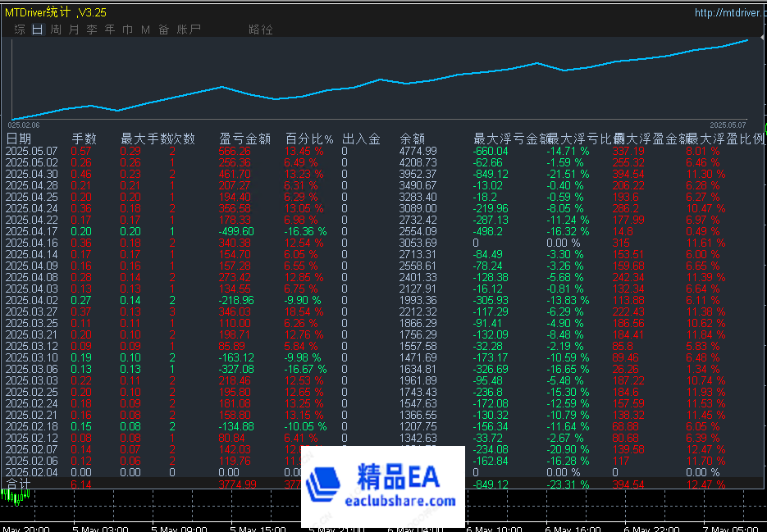This screenshot has height=532, width=767.
Task: Switch to the 日 daily tab
Action: point(38,30)
